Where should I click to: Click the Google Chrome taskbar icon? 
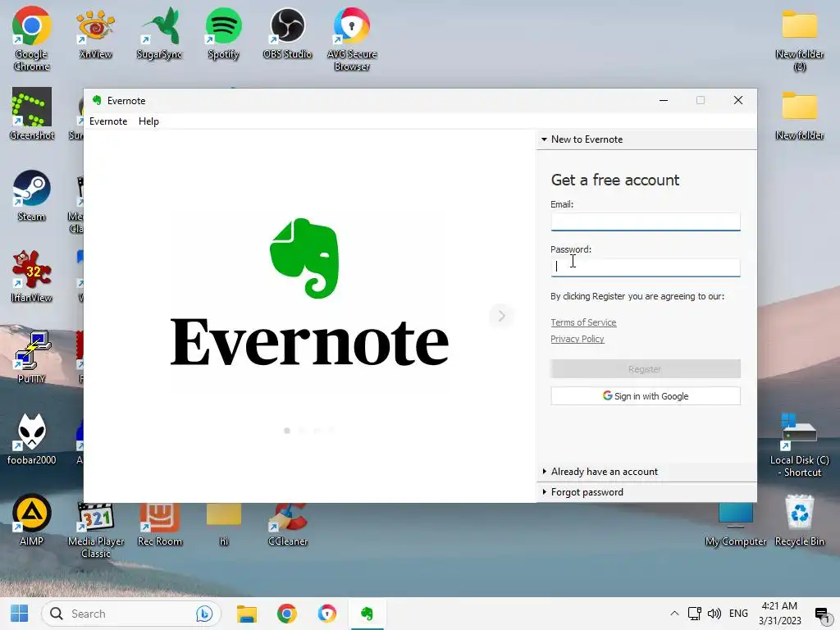286,614
